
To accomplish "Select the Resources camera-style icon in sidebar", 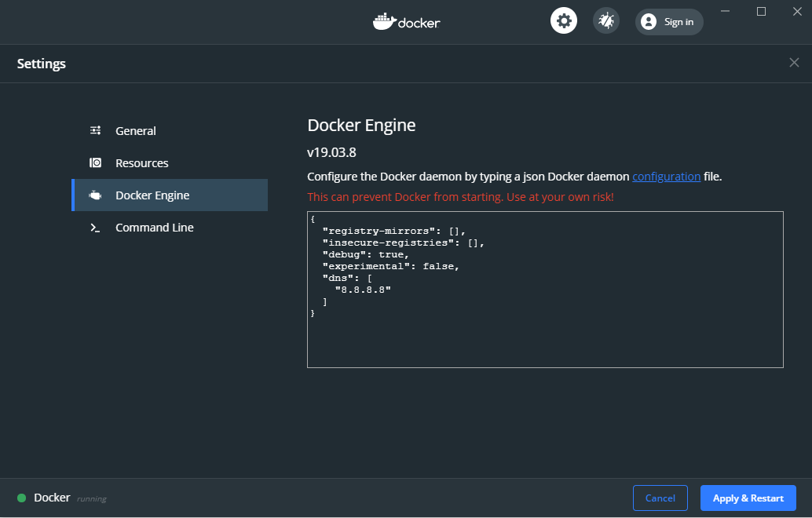I will pos(95,163).
